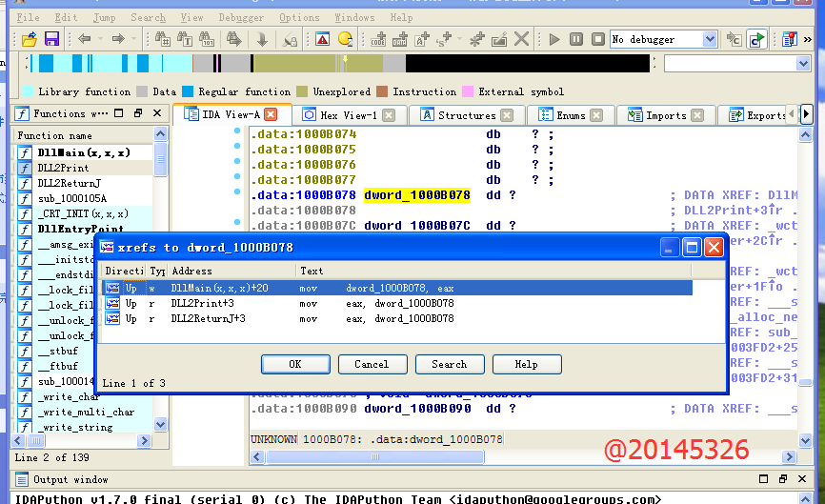
Task: Open the 'No debugger' dropdown
Action: (709, 39)
